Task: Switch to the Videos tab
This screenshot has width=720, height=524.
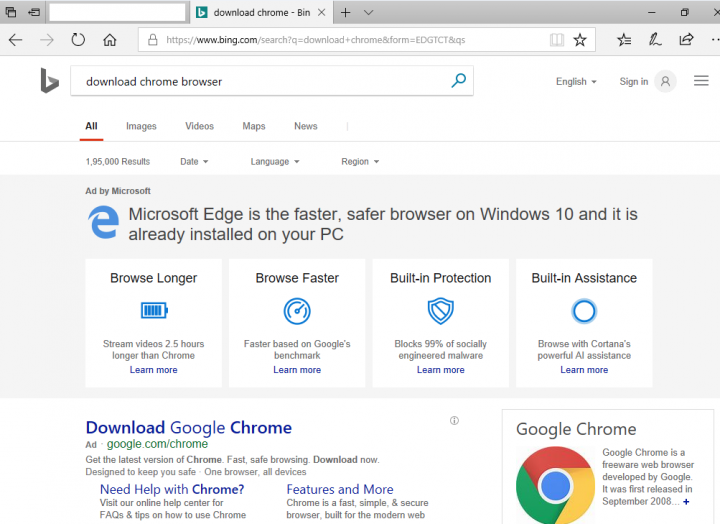Action: [199, 126]
